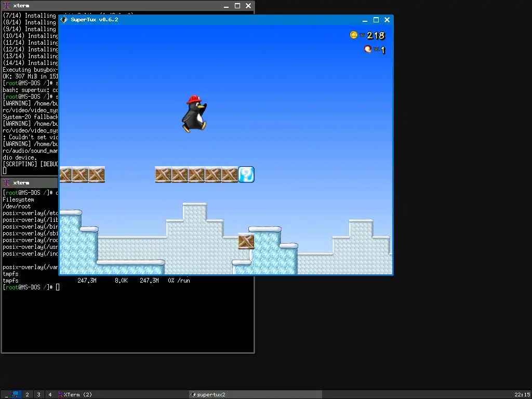Click the penguin icon of supertux2 taskbar entry
Screen dimensions: 532x399
(x=193, y=395)
